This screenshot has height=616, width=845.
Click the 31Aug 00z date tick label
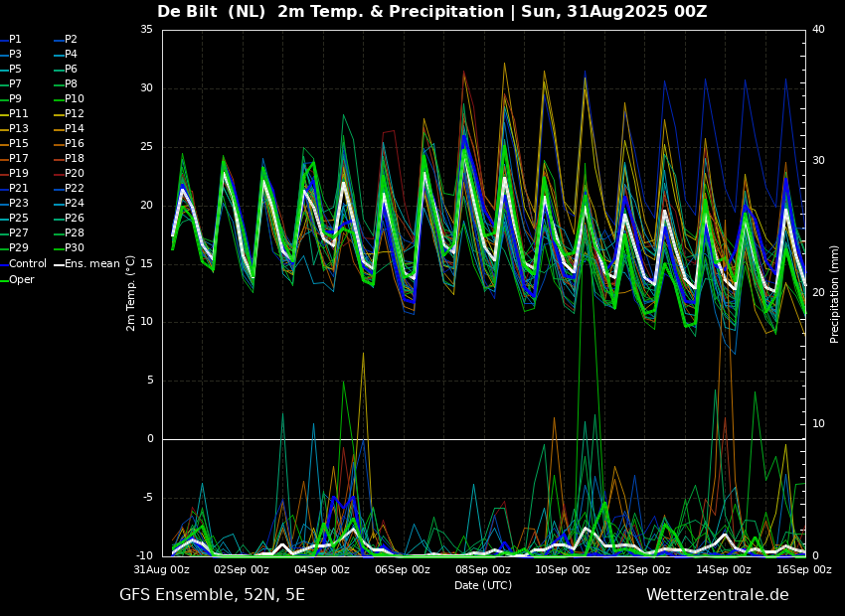(162, 569)
